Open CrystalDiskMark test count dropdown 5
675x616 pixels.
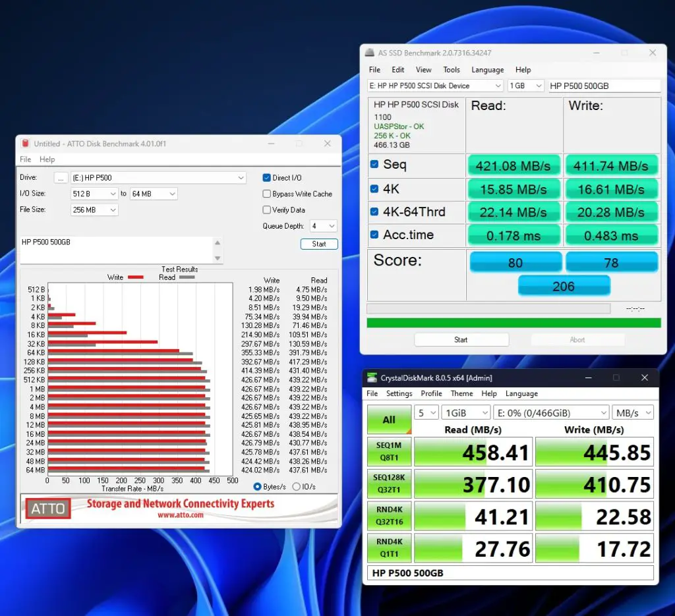(426, 413)
